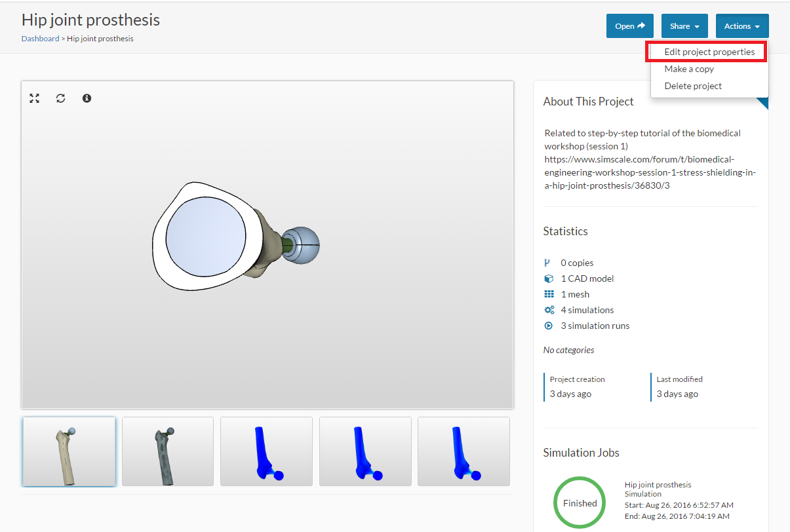Select the gray meshed bone thumbnail

(168, 451)
